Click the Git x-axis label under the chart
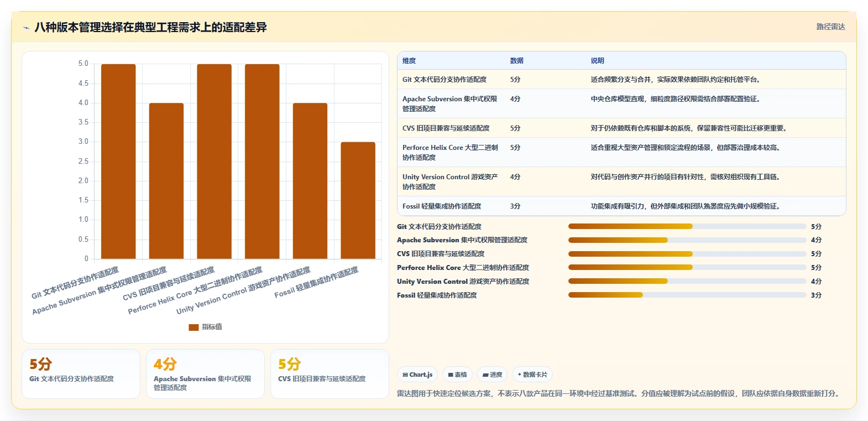This screenshot has width=868, height=421. pyautogui.click(x=75, y=283)
